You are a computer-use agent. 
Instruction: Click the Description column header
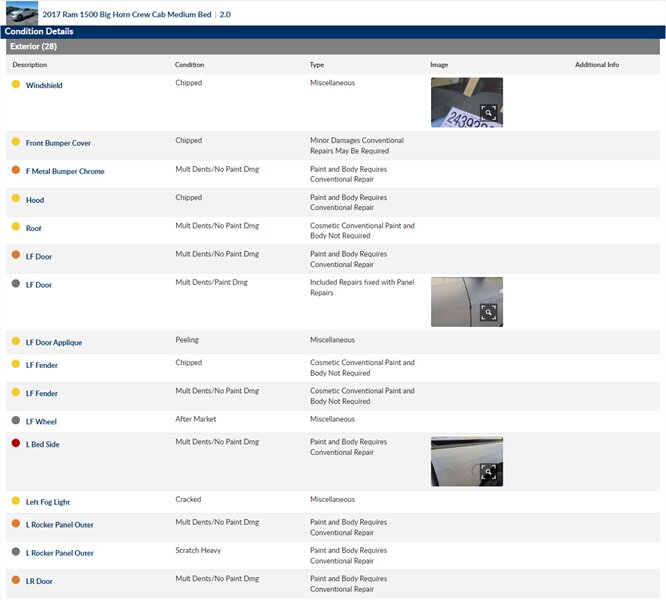30,65
